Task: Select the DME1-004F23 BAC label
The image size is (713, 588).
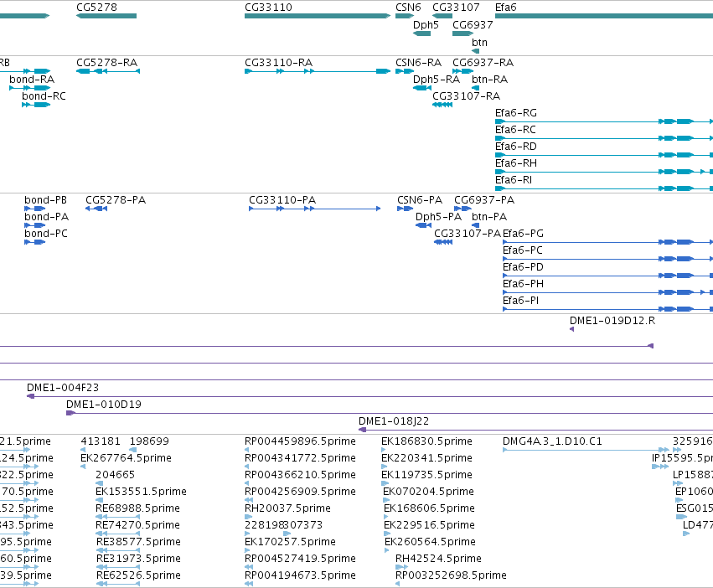Action: coord(62,388)
